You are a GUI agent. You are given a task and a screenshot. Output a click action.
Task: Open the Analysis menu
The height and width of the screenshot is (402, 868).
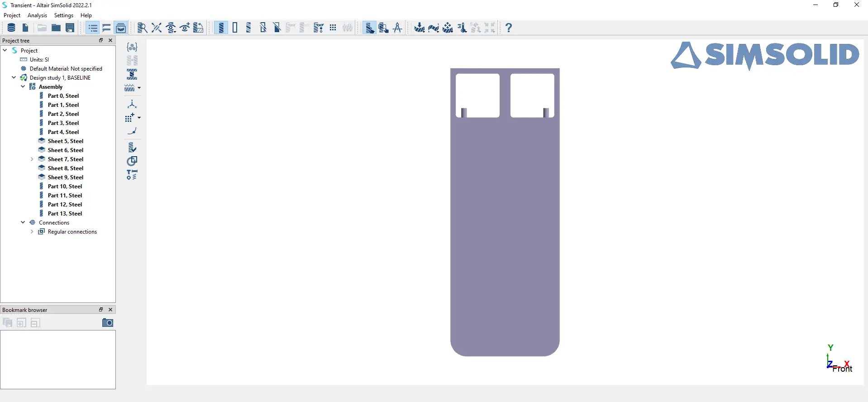pyautogui.click(x=37, y=15)
